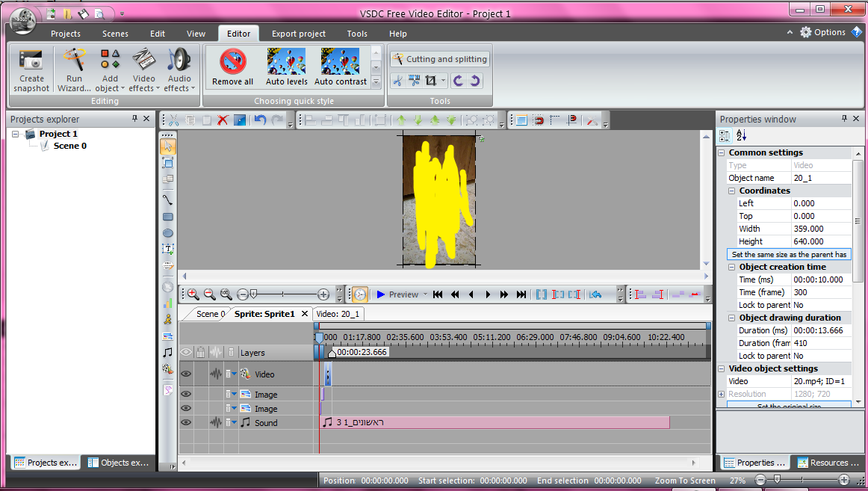Launch the Run Wizard tool
This screenshot has height=491, width=868.
pyautogui.click(x=74, y=70)
